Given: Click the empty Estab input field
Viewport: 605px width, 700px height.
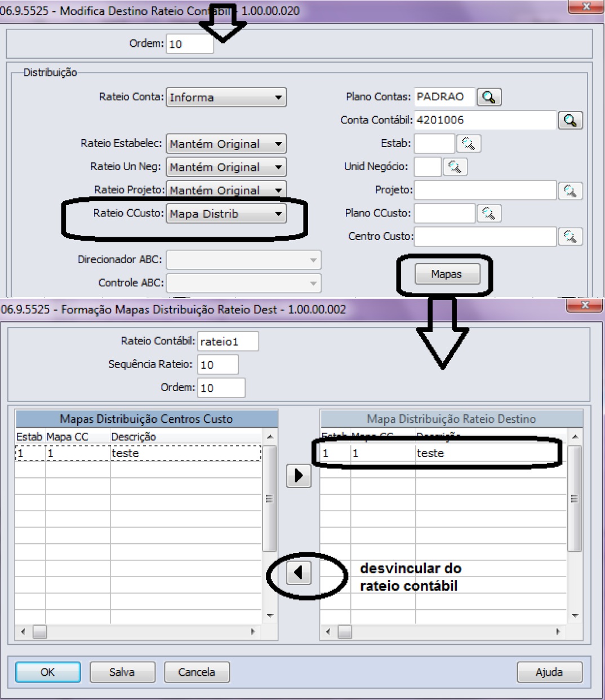Looking at the screenshot, I should (434, 143).
